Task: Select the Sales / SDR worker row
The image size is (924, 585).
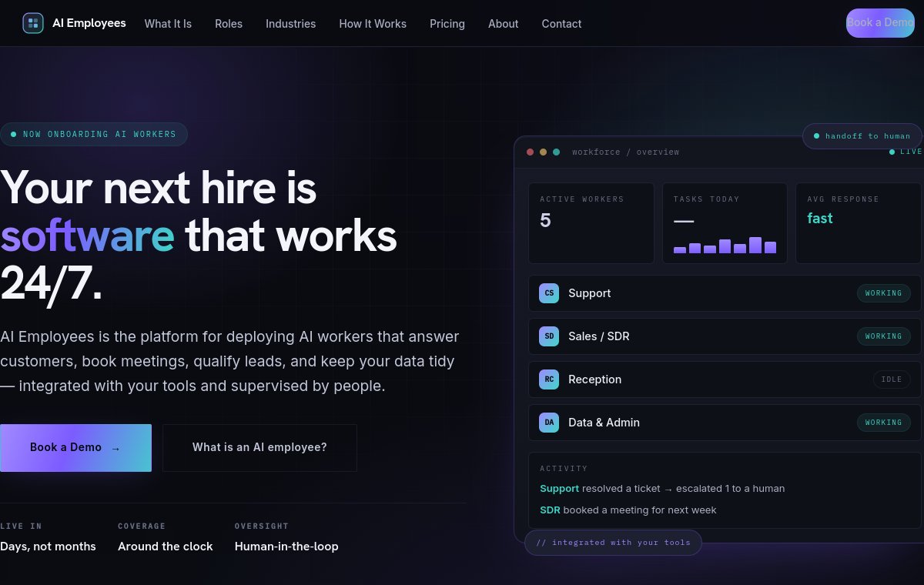Action: [x=725, y=336]
